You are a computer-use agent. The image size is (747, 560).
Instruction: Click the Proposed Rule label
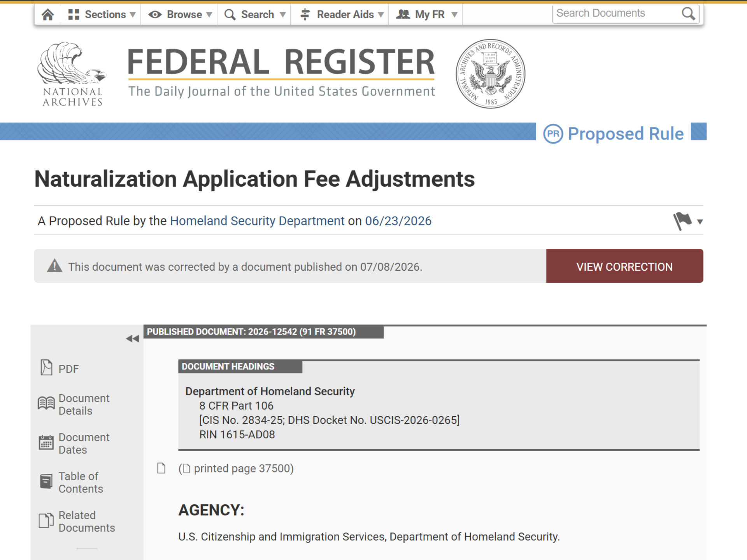click(x=626, y=134)
